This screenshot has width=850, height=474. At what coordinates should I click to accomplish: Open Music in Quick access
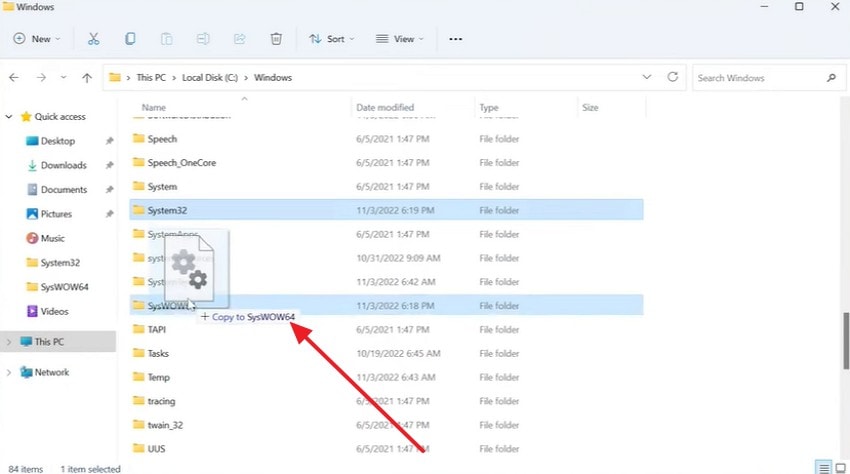click(52, 239)
